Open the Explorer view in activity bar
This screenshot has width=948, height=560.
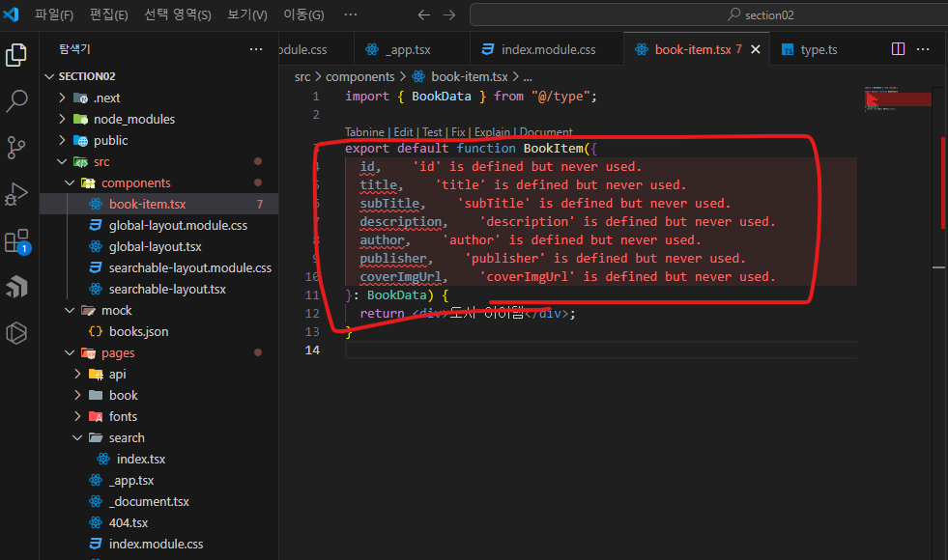point(16,55)
